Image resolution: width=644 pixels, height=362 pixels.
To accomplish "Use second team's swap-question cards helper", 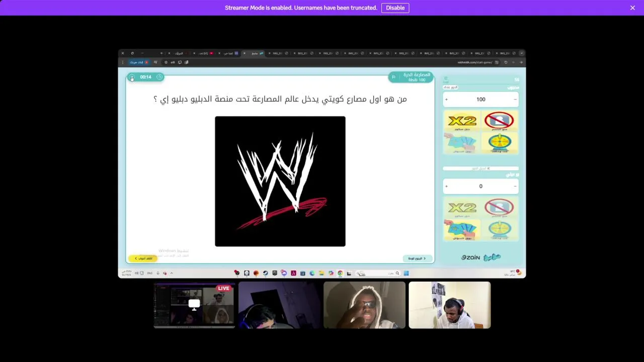I will [462, 230].
